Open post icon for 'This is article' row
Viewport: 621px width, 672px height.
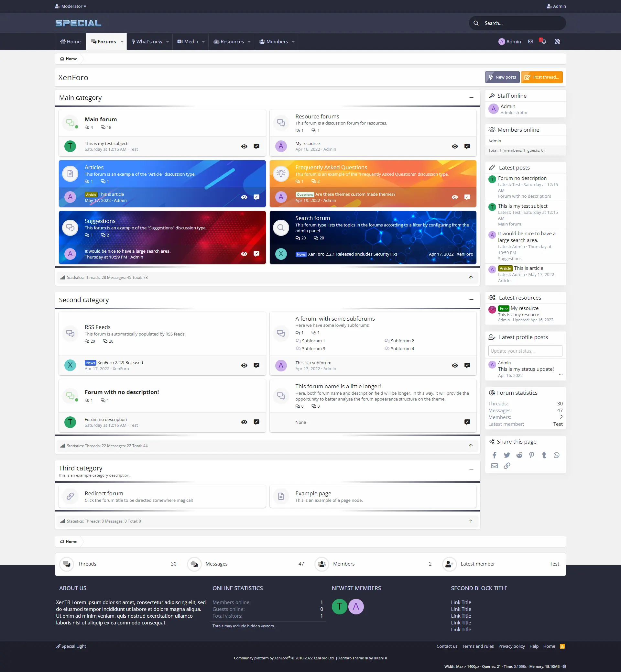(256, 197)
